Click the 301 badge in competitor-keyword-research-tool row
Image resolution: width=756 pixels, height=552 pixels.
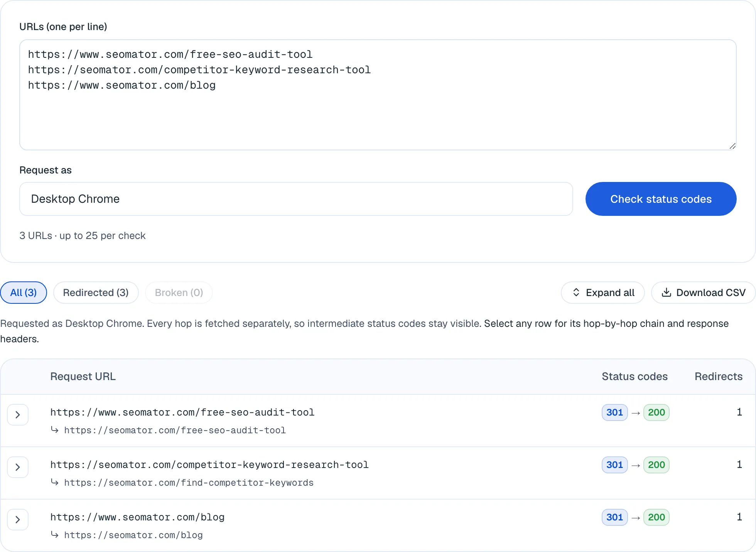[x=615, y=465]
